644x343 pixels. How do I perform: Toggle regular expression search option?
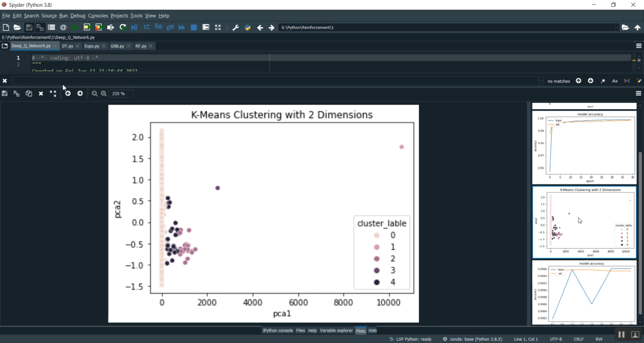tap(603, 81)
